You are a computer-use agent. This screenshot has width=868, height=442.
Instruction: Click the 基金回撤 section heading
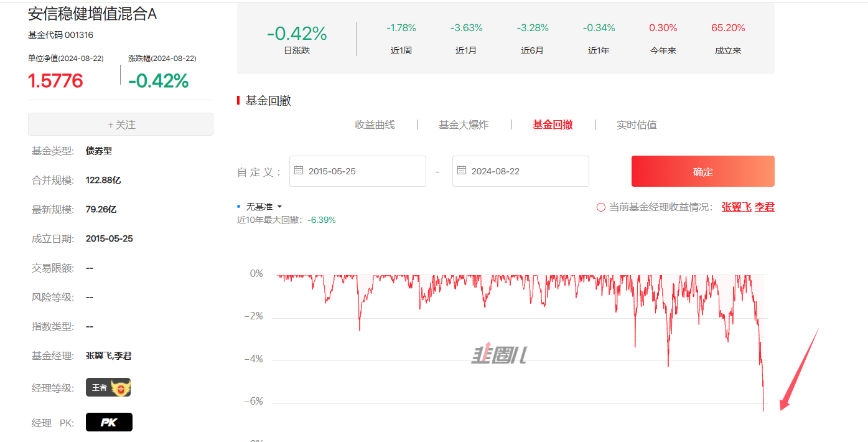point(268,100)
